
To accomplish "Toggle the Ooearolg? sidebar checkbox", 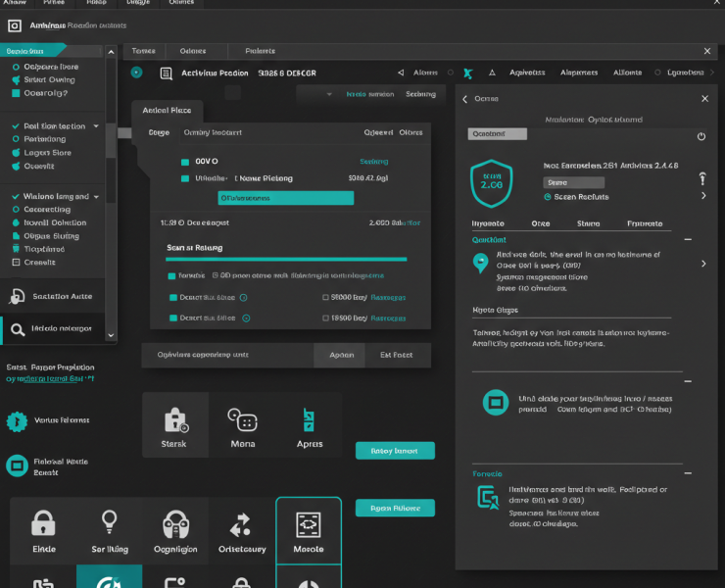I will click(16, 93).
